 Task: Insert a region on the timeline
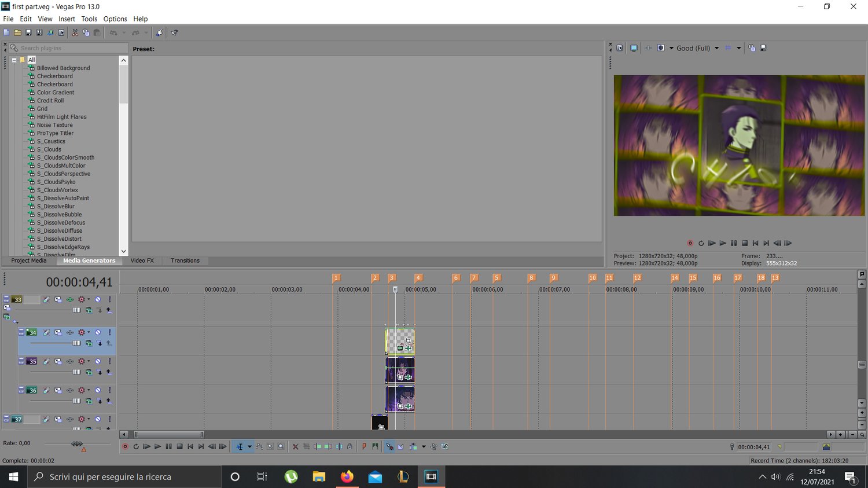(x=375, y=447)
